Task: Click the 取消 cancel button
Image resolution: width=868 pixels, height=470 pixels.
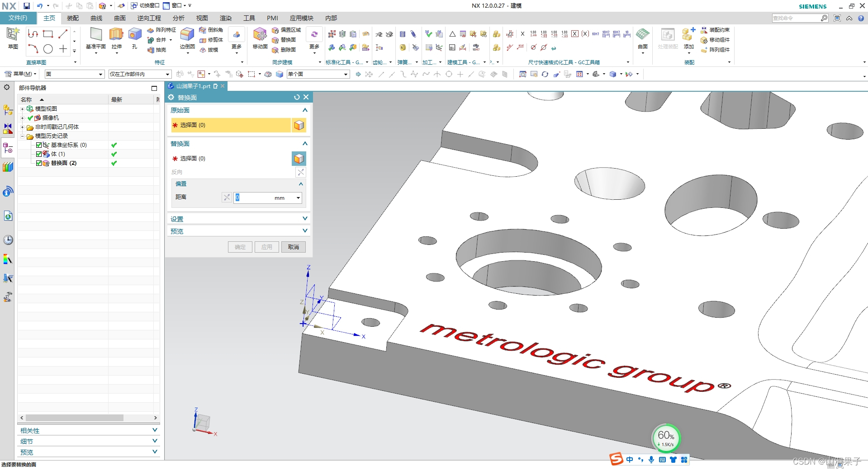Action: 294,247
